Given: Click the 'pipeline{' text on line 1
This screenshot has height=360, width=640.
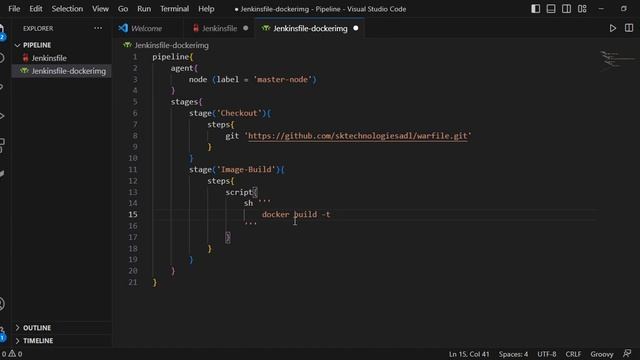Looking at the screenshot, I should click(173, 57).
